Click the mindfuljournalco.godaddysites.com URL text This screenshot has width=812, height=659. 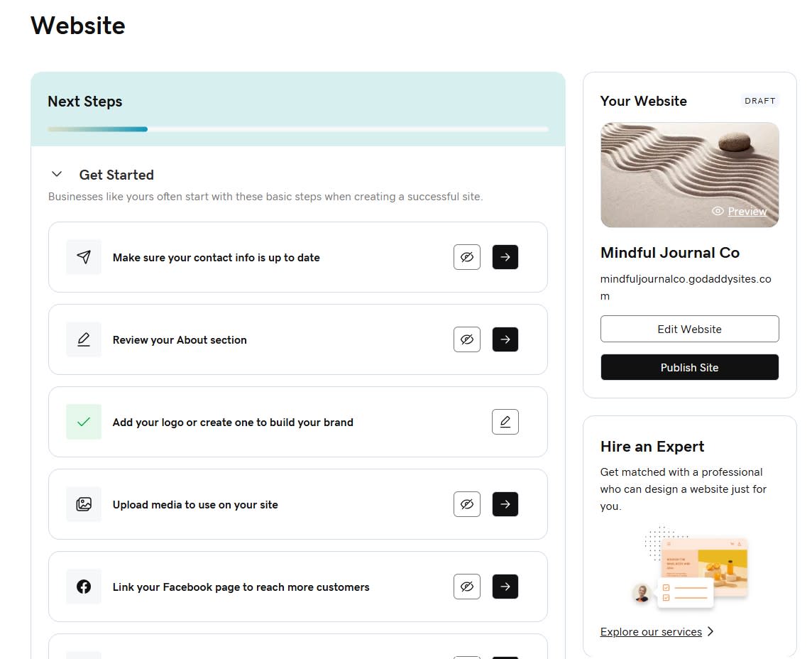click(686, 287)
